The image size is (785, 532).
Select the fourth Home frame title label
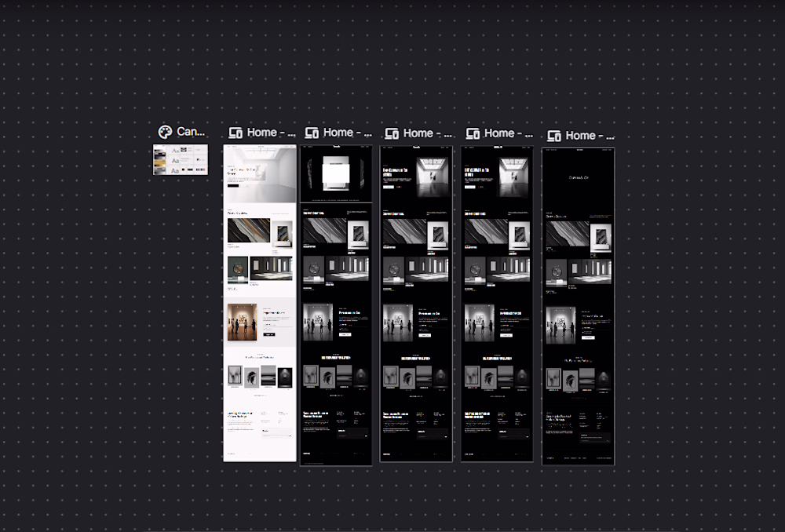tap(508, 133)
